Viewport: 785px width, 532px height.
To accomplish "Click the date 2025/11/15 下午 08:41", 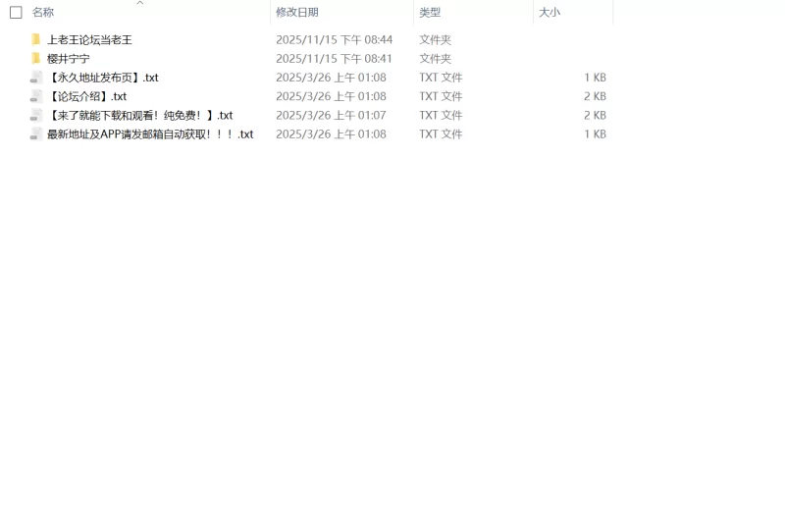I will point(334,59).
